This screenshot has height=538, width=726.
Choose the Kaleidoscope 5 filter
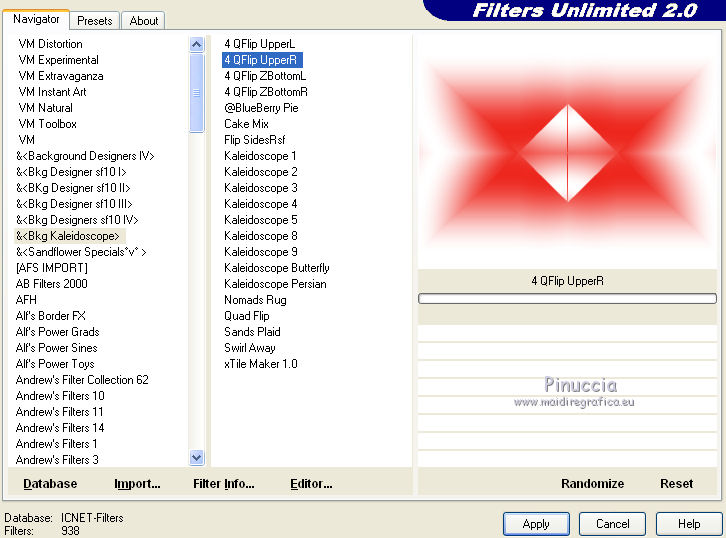[261, 220]
